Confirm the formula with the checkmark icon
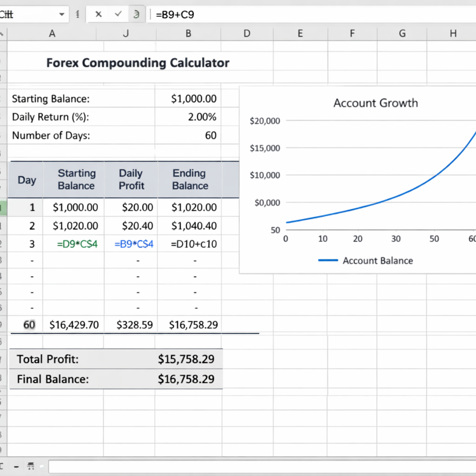 [118, 14]
